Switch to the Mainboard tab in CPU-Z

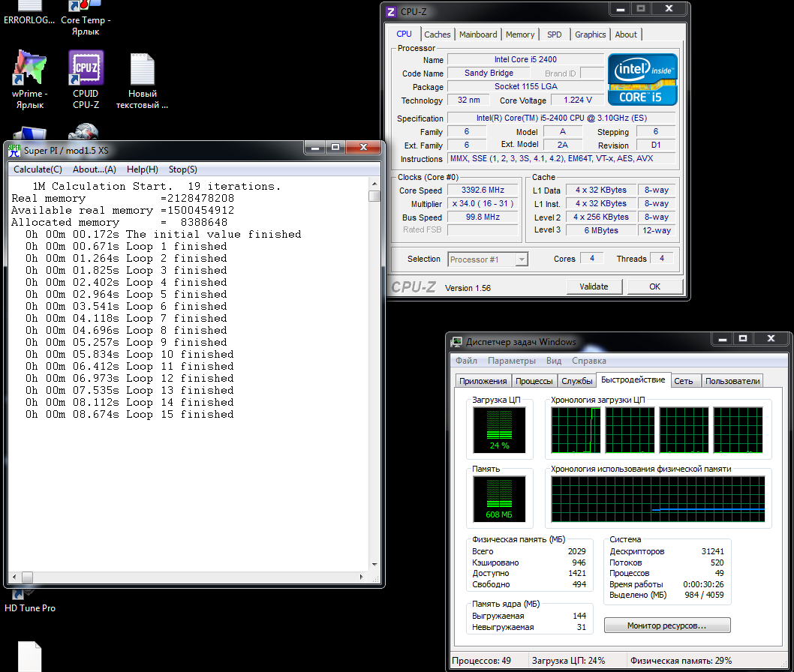(478, 34)
